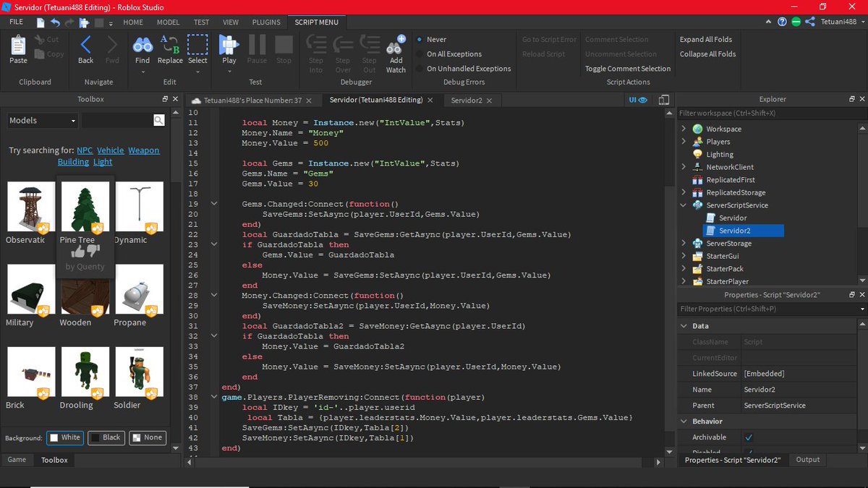868x488 pixels.
Task: Open the Tetuani488 account dropdown
Action: [843, 22]
